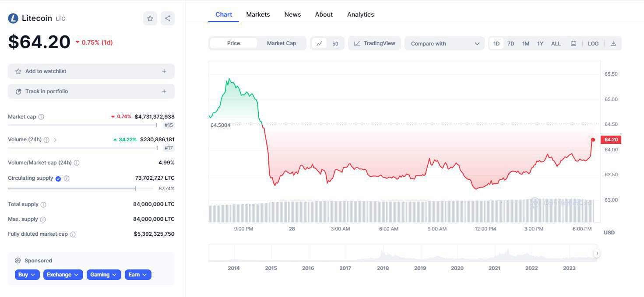Click the market cap rank bar
The width and height of the screenshot is (644, 297).
point(83,125)
